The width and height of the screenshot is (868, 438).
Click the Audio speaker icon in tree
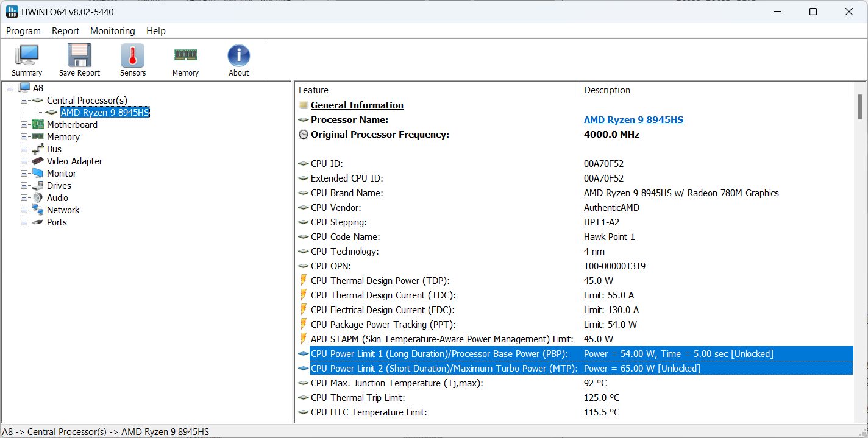(38, 197)
